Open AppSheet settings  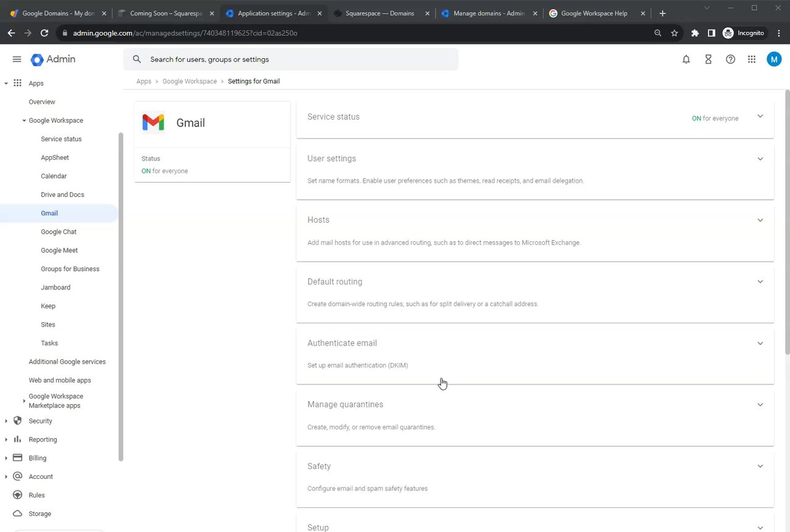point(55,157)
